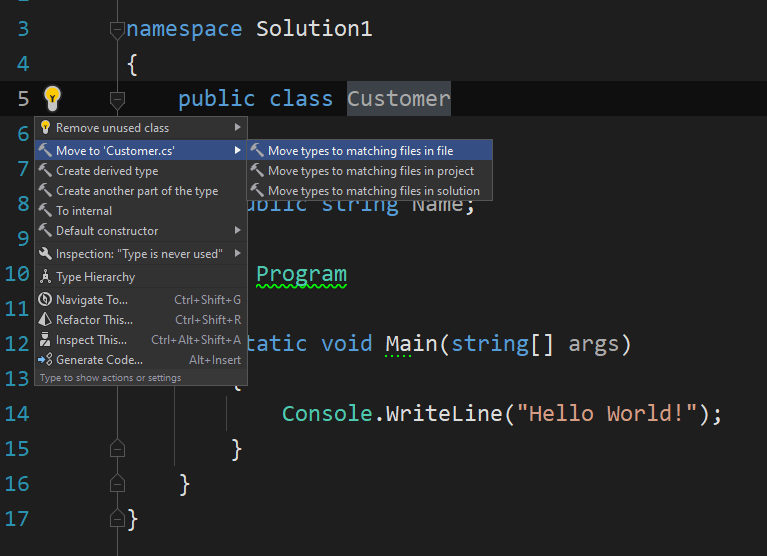Expand submenu arrow of Remove unused class
The height and width of the screenshot is (556, 767).
tap(238, 127)
